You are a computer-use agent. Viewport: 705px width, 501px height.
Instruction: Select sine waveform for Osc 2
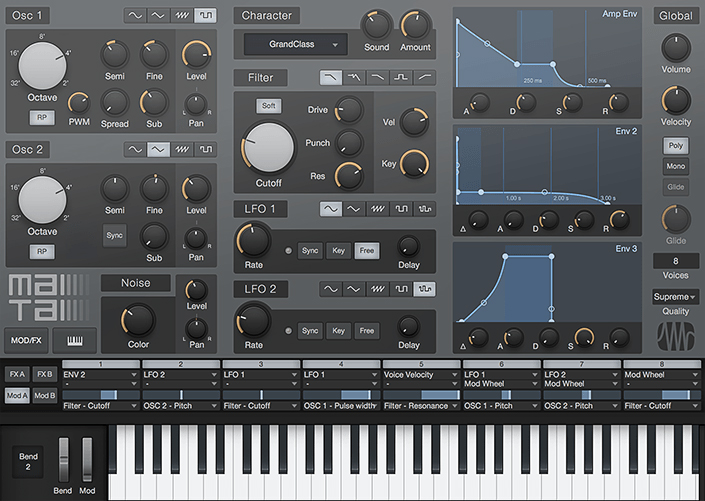[135, 149]
